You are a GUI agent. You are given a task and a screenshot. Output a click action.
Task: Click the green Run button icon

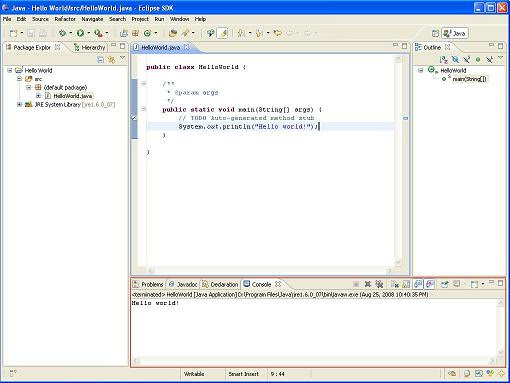[80, 33]
